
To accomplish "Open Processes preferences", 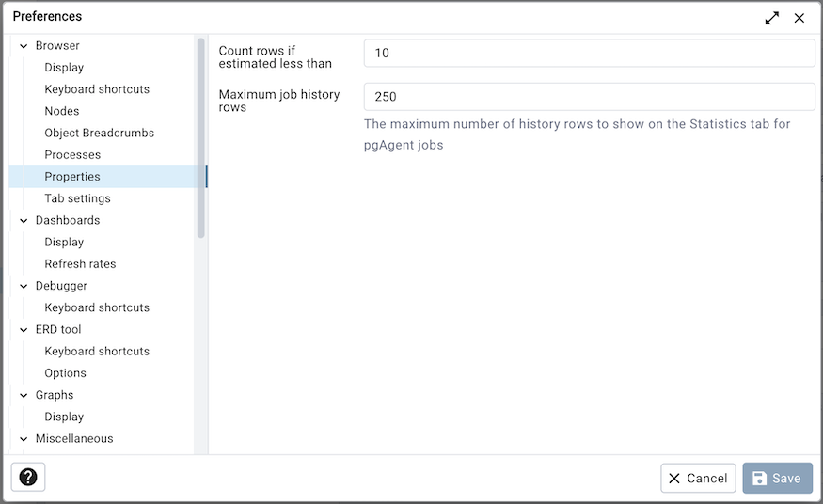I will [72, 155].
